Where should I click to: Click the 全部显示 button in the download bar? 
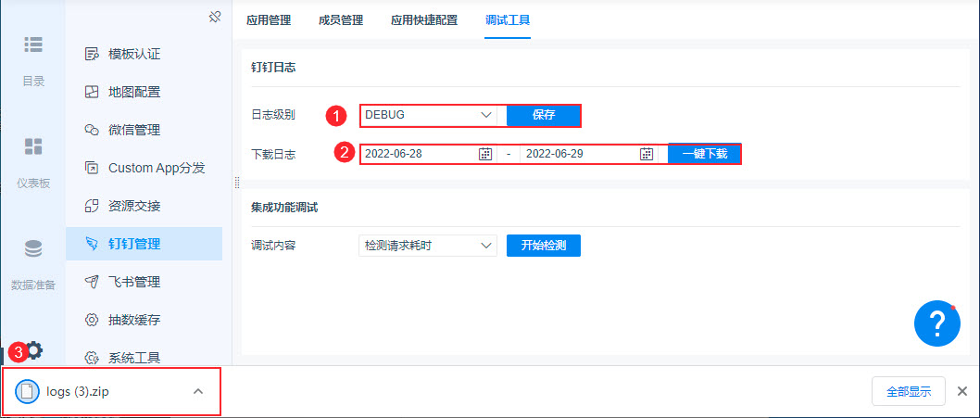click(x=908, y=391)
